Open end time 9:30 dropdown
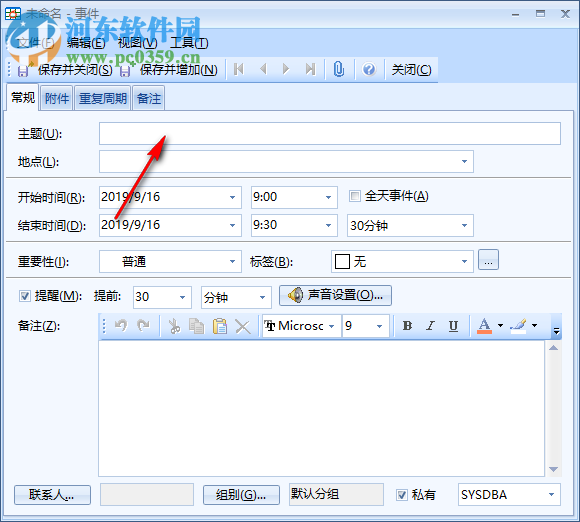This screenshot has width=580, height=522. [328, 225]
